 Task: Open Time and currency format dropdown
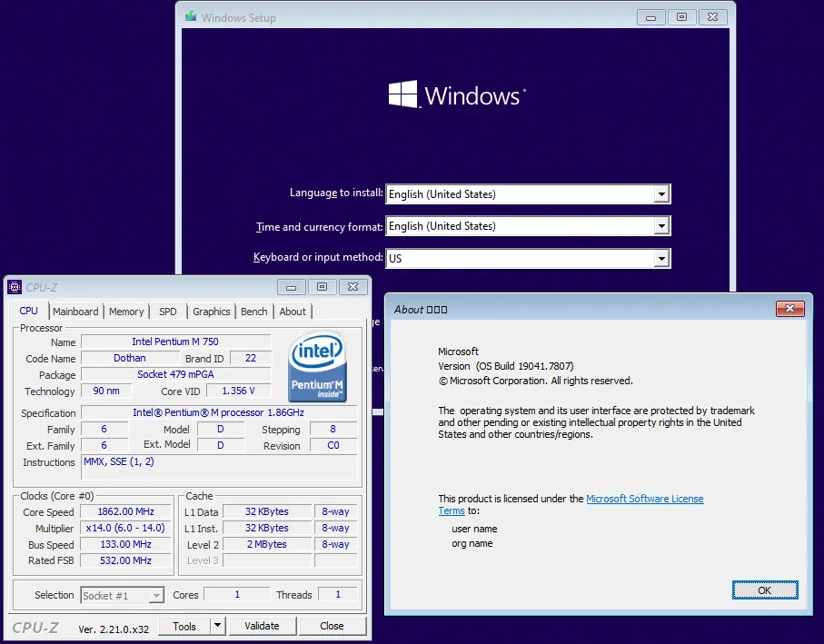[x=661, y=226]
